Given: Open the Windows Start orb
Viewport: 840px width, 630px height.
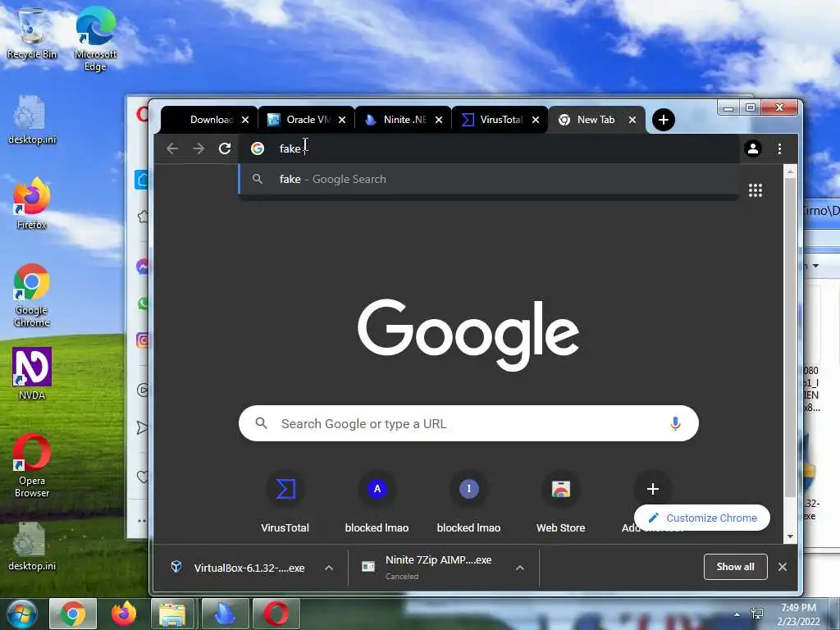Looking at the screenshot, I should 21,614.
